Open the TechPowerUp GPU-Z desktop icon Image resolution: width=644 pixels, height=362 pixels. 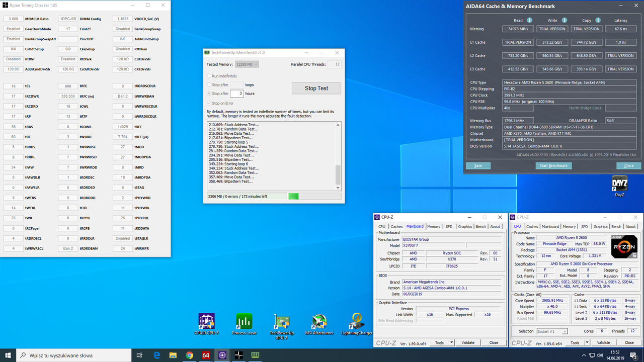(281, 322)
